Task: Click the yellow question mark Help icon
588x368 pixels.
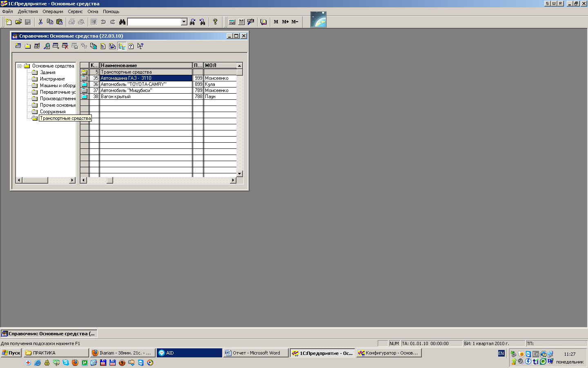Action: [215, 22]
